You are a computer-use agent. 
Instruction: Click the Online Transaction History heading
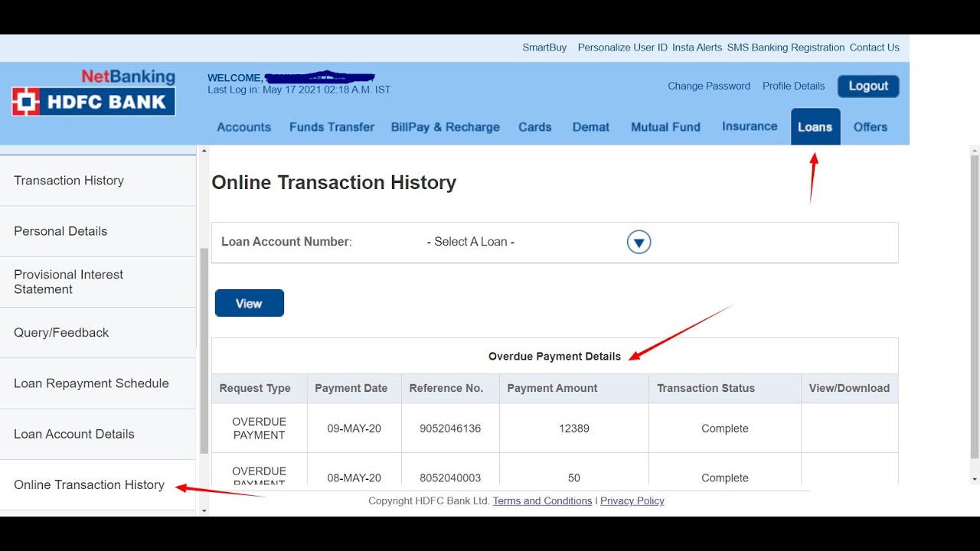tap(334, 182)
